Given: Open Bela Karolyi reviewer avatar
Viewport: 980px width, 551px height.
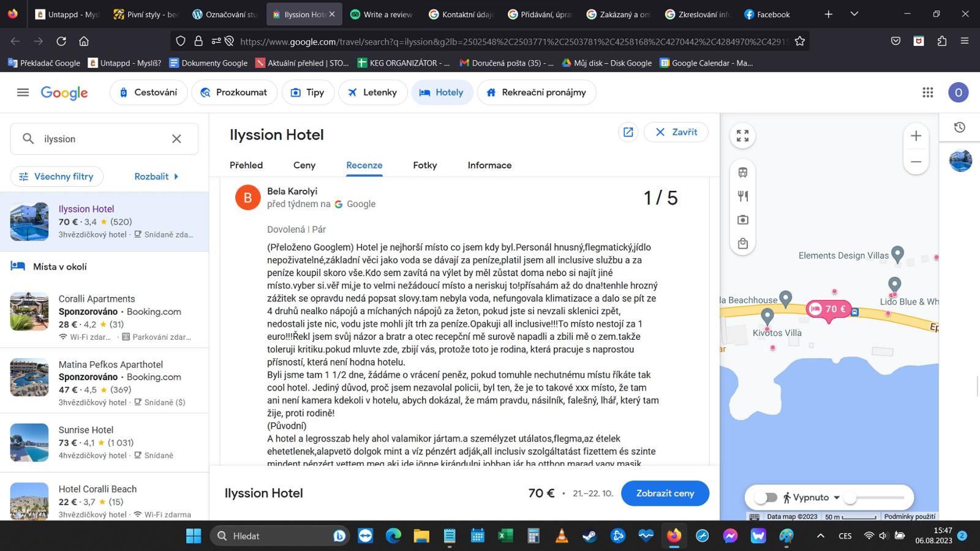Looking at the screenshot, I should 248,197.
